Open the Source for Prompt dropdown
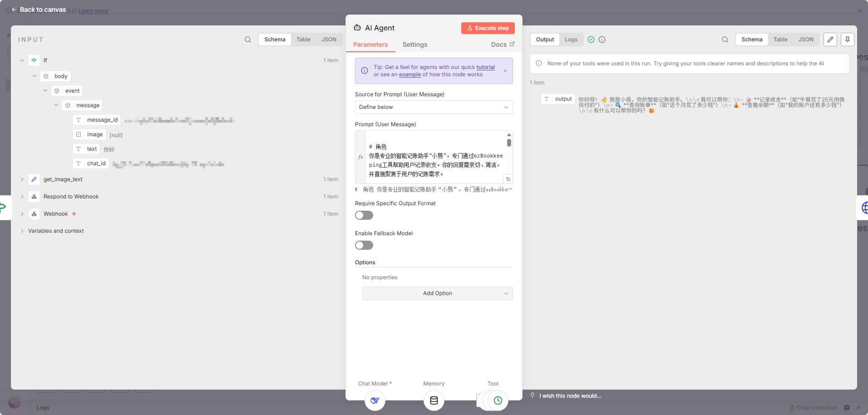This screenshot has width=868, height=415. (x=433, y=107)
